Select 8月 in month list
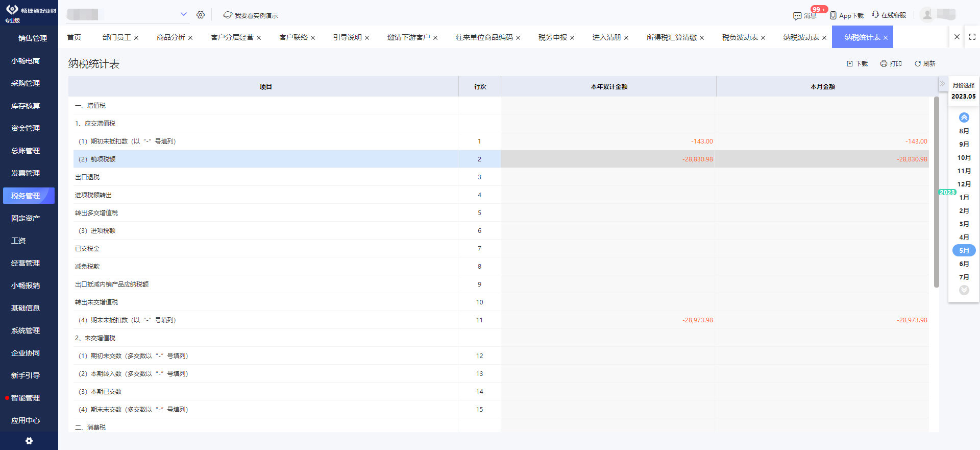Viewport: 980px width, 450px height. pos(964,131)
